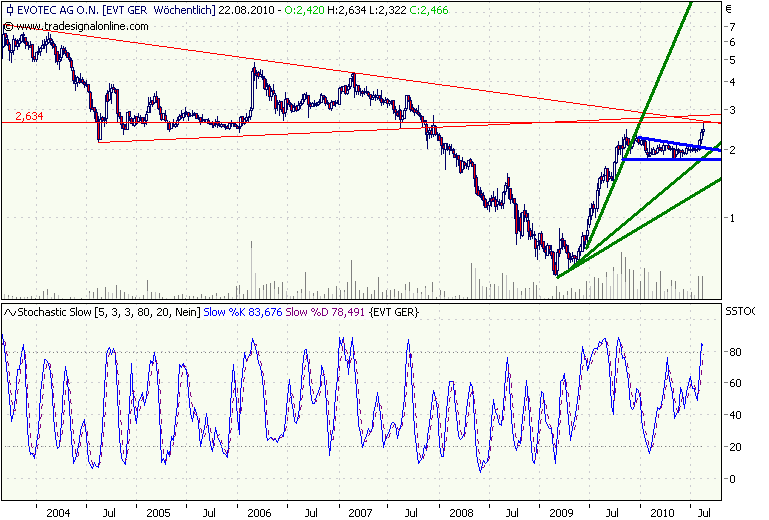769x520 pixels.
Task: Click price axis label 5
Action: 732,61
